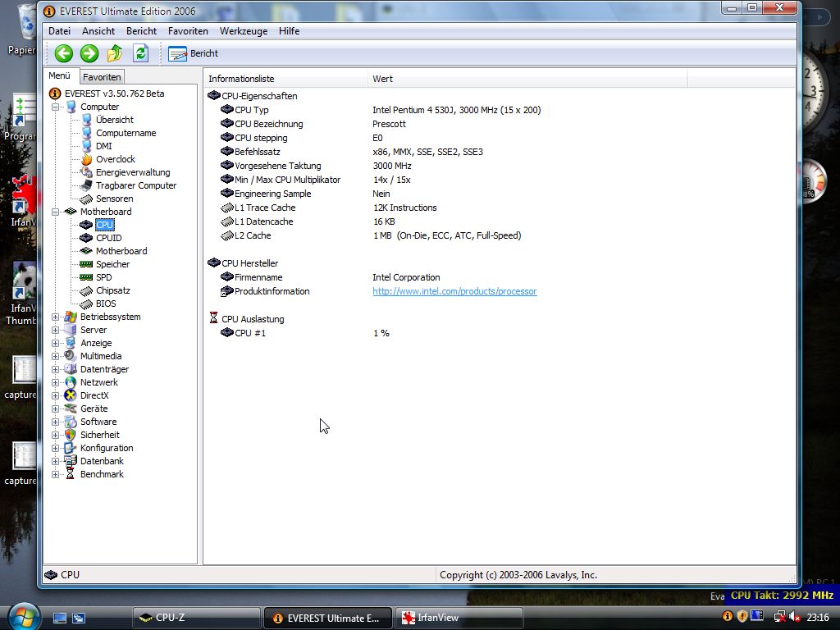Expand the DirectX tree node
Screen dimensions: 840x630
pos(55,396)
